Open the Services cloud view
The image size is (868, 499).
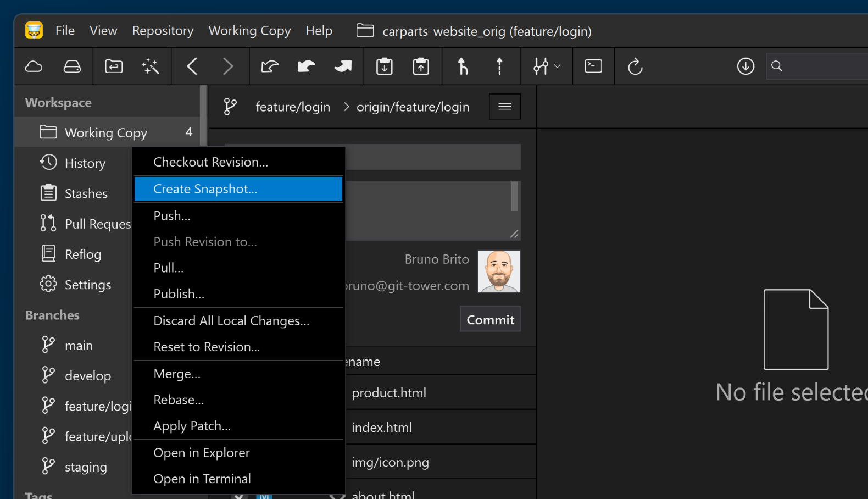34,66
